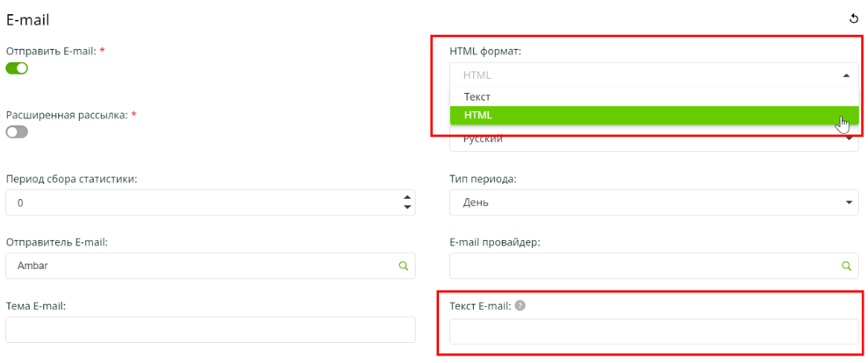Click the reset icon beside E-mail heading
This screenshot has width=868, height=363.
click(853, 18)
